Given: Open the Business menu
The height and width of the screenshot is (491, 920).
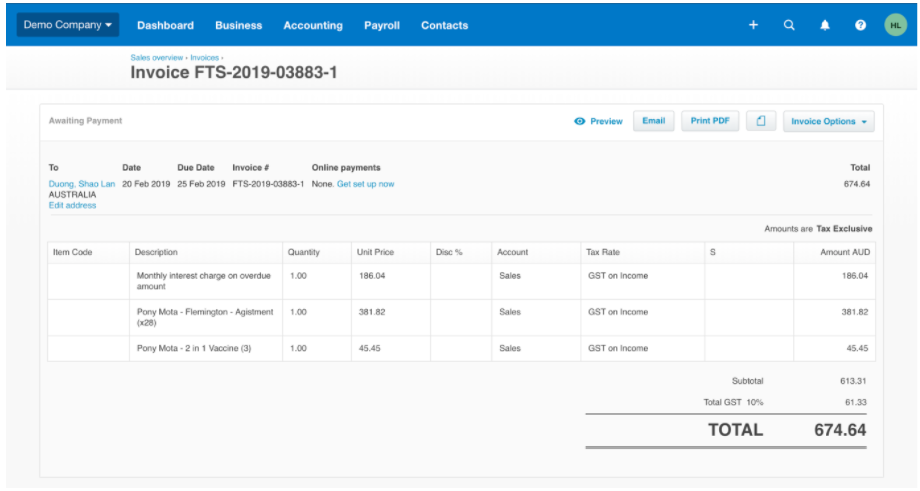Looking at the screenshot, I should click(239, 25).
